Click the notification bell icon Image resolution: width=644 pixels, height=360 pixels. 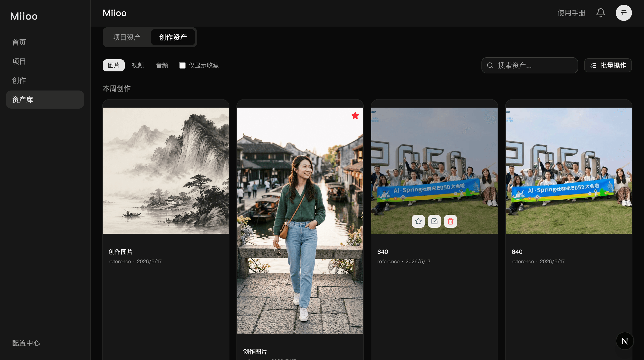coord(600,13)
